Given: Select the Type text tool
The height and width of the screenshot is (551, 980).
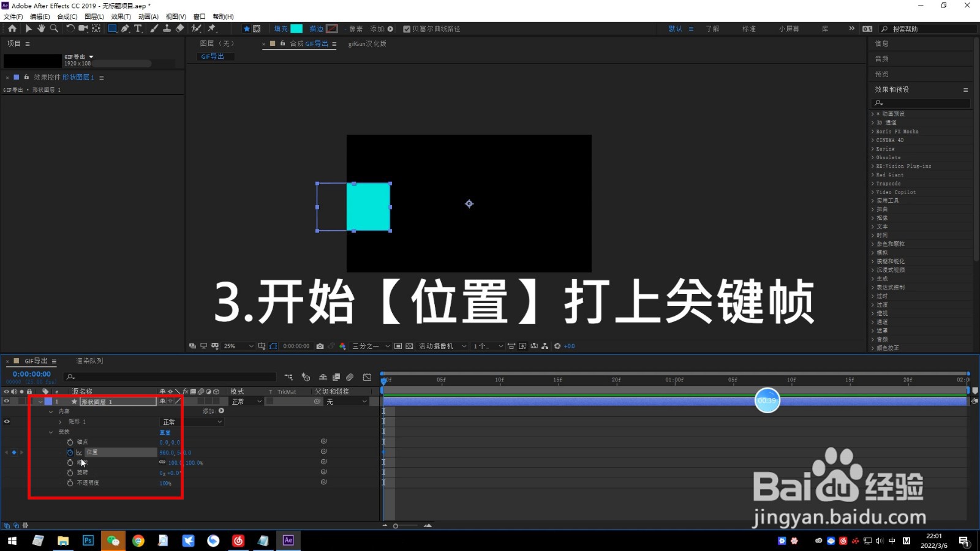Looking at the screenshot, I should point(138,28).
